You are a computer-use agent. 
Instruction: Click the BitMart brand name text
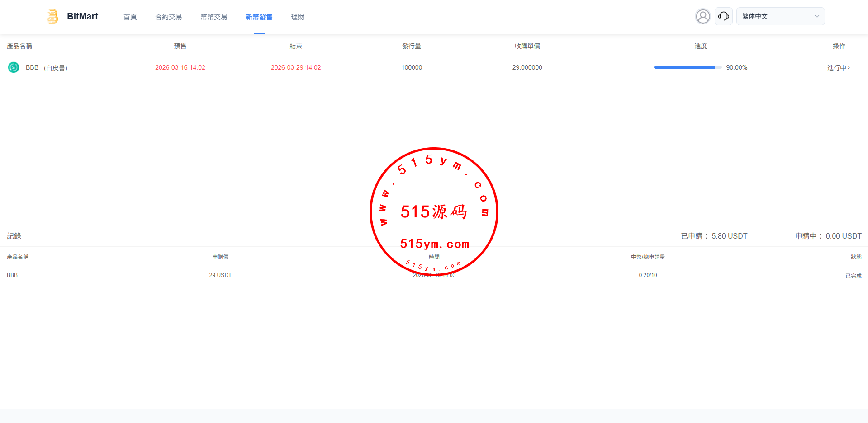[x=82, y=16]
